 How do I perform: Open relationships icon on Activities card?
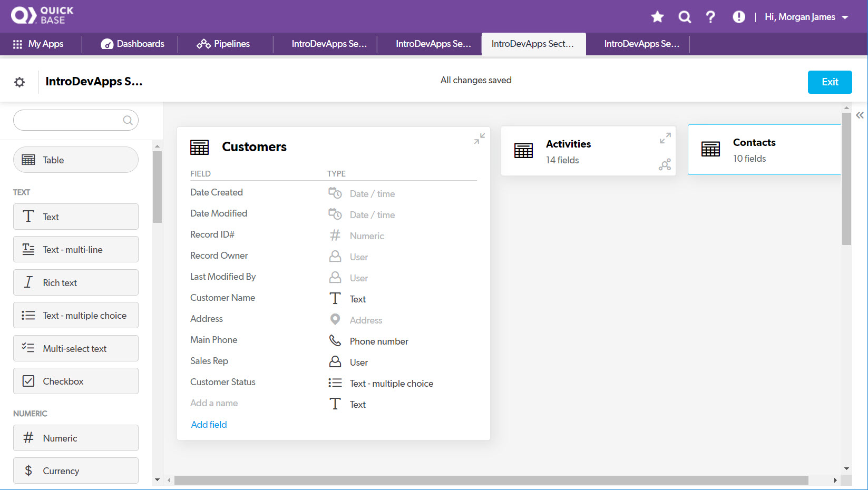click(x=665, y=164)
